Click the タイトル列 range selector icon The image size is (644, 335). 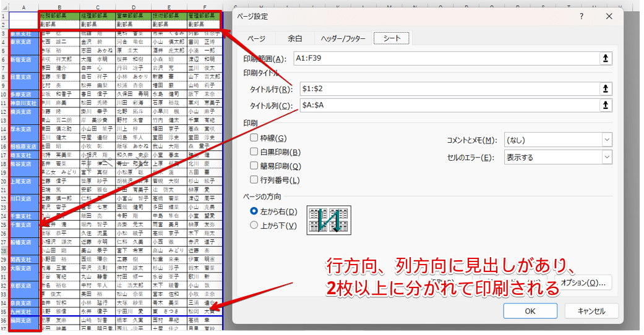[x=606, y=105]
